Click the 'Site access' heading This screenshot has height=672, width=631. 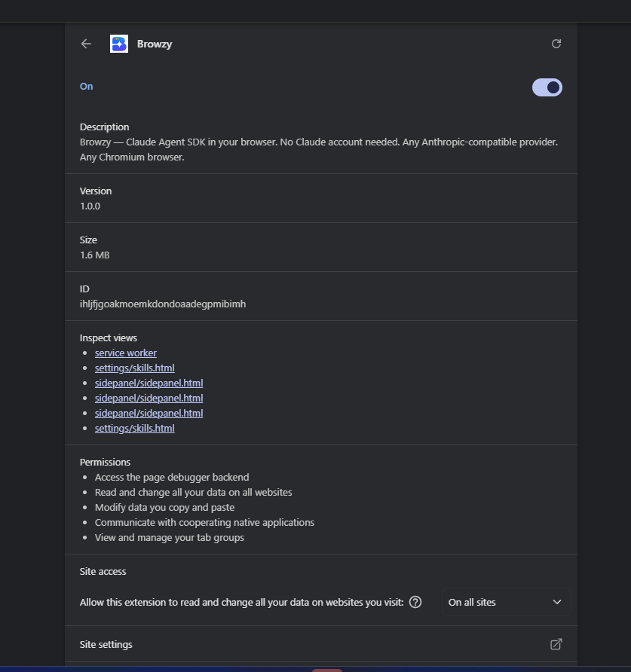click(x=103, y=571)
